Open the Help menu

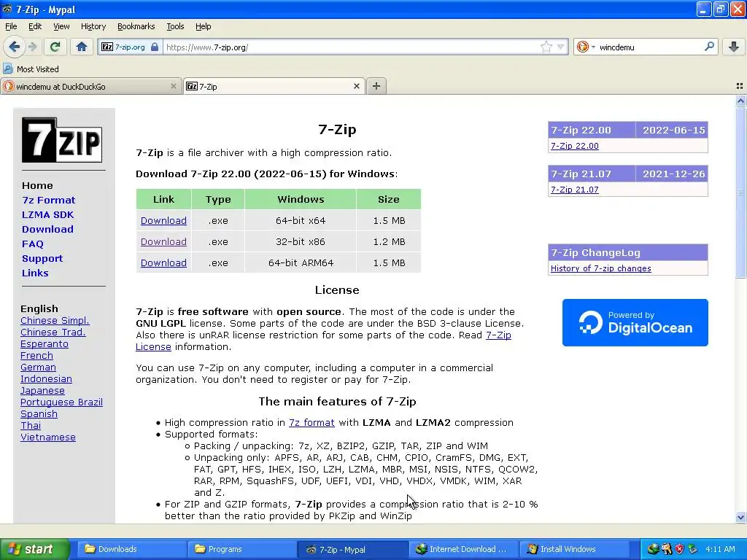[203, 26]
